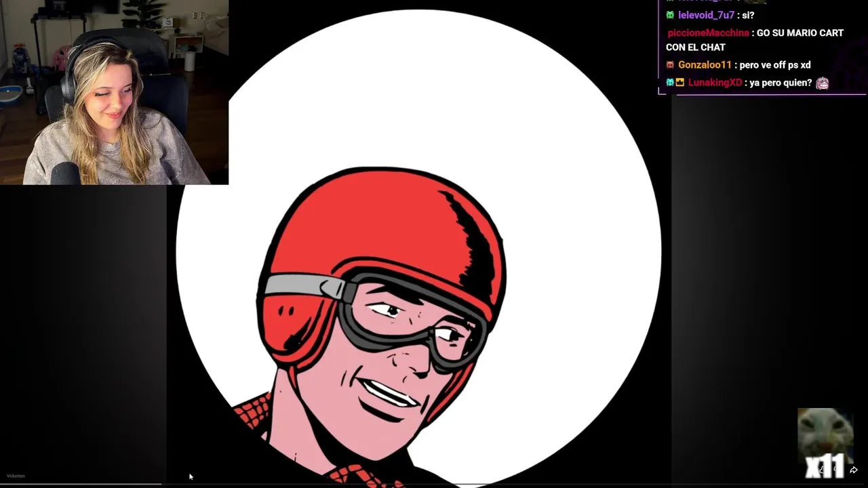Click chat message 'ya pero quien?'
The height and width of the screenshot is (488, 868).
coord(781,83)
